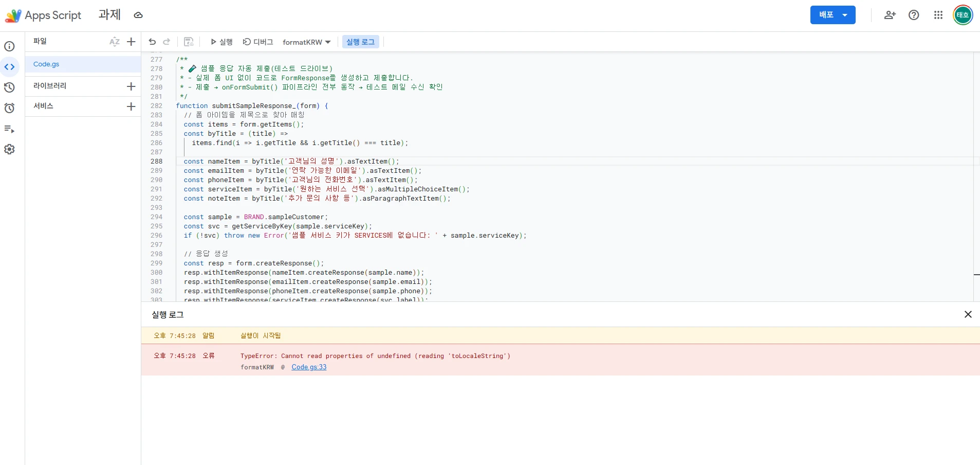980x465 pixels.
Task: Add a service with 서비스 plus button
Action: click(x=131, y=106)
